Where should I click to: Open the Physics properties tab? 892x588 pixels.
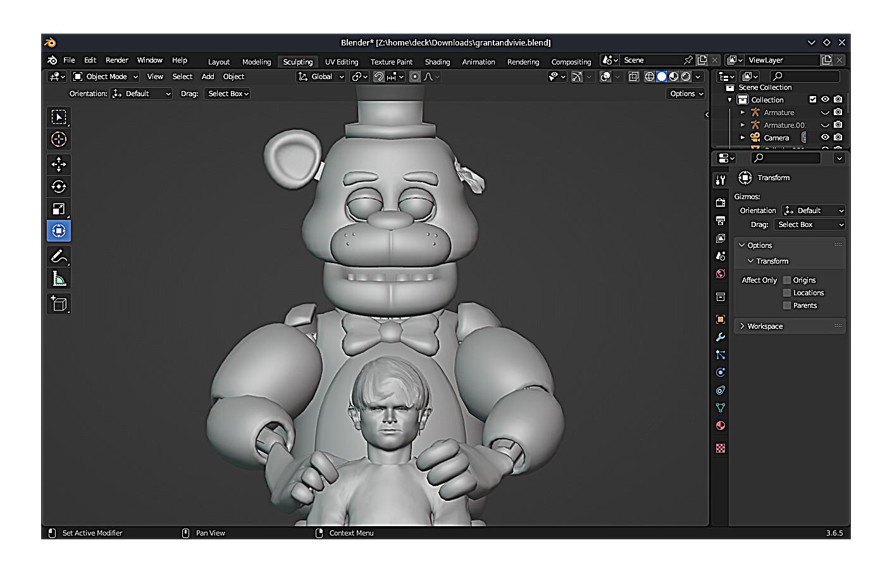[720, 372]
